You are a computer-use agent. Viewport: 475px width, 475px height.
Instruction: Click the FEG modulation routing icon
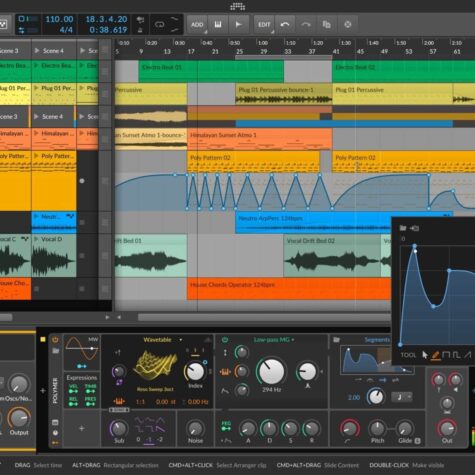226,426
